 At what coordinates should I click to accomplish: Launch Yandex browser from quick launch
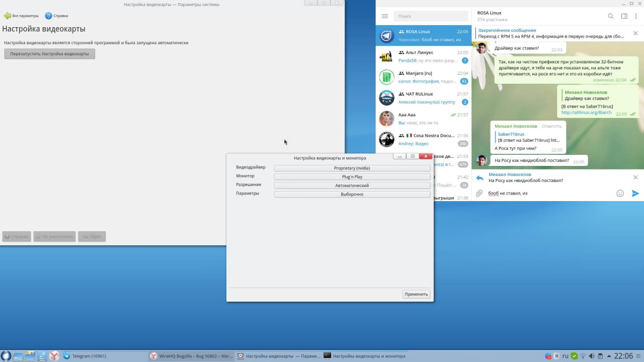click(x=54, y=356)
